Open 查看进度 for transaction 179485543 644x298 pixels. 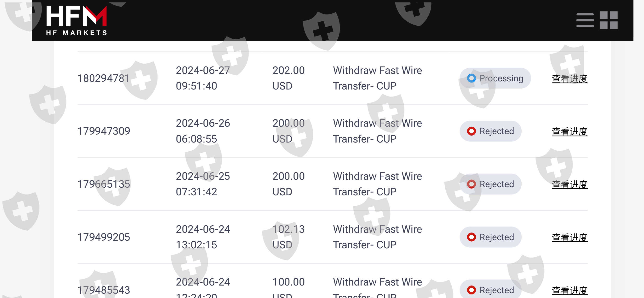tap(569, 290)
